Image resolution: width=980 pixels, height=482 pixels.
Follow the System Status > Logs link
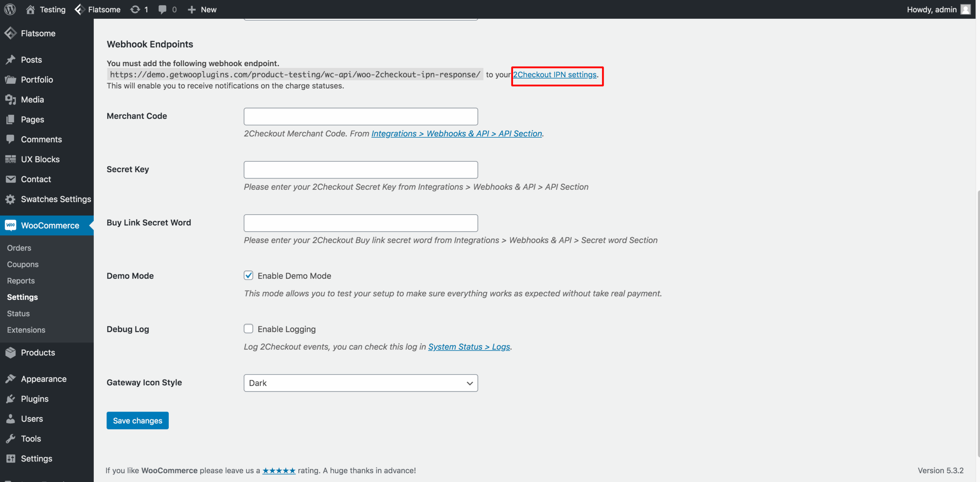469,347
